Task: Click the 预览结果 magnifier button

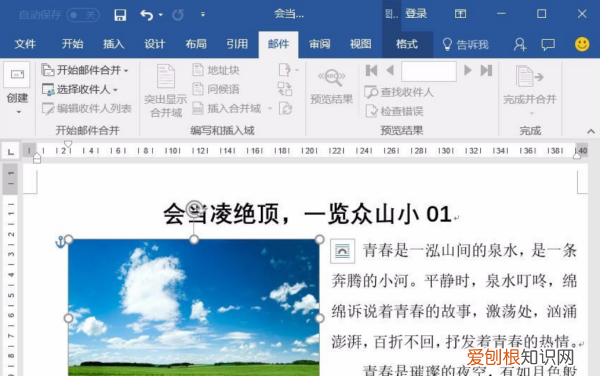Action: coord(331,87)
